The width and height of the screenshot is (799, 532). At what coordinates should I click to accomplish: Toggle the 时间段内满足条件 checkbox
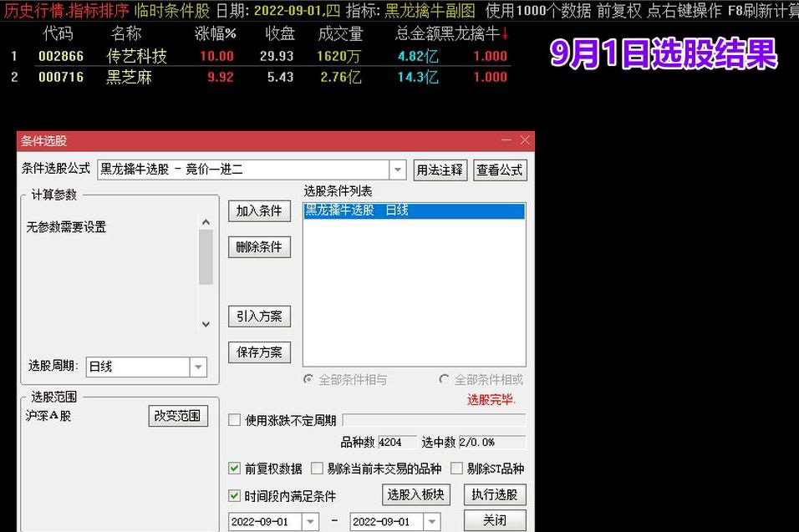pos(234,495)
